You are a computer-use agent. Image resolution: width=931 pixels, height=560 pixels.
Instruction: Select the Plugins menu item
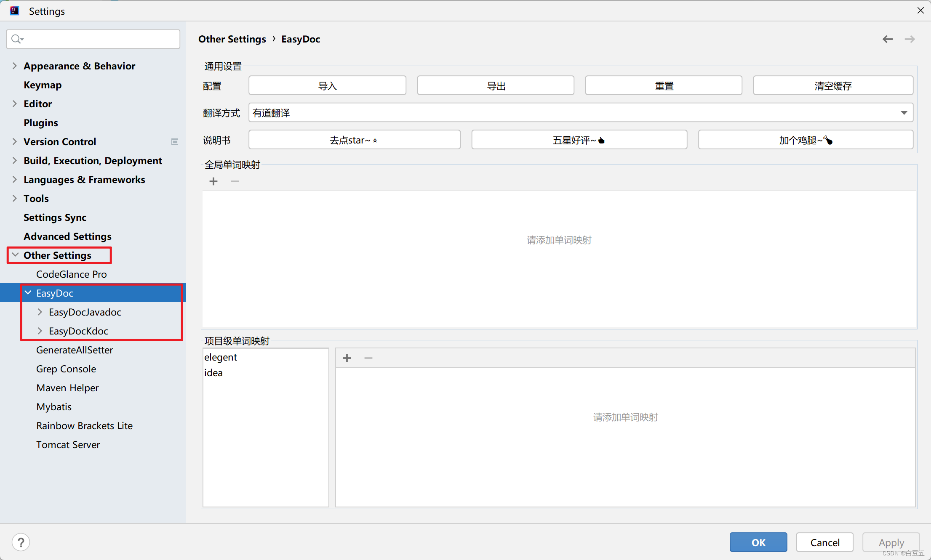(x=40, y=122)
